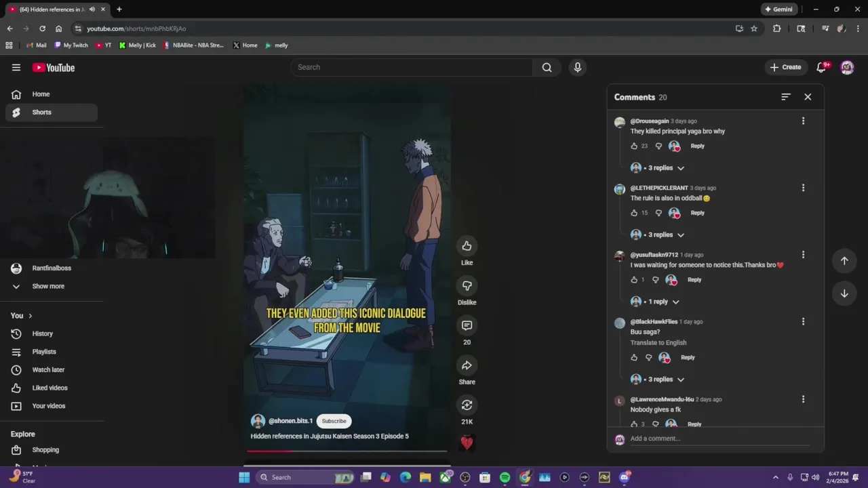Screen dimensions: 868x488
Task: Dislike LETHEPICKLERANT's comment
Action: pos(658,213)
